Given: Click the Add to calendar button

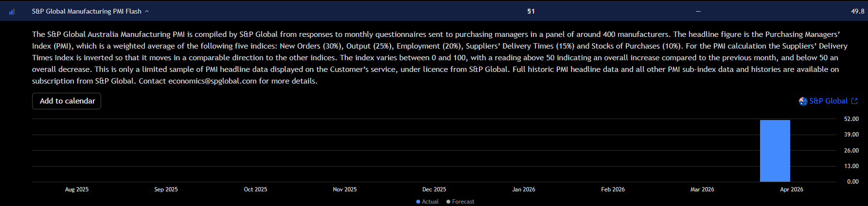Looking at the screenshot, I should point(67,101).
